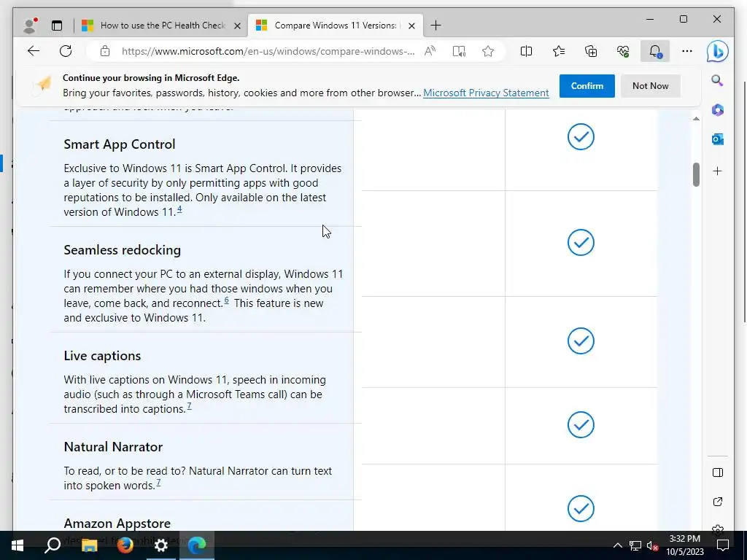This screenshot has width=747, height=560.
Task: Refresh the current page
Action: tap(66, 51)
